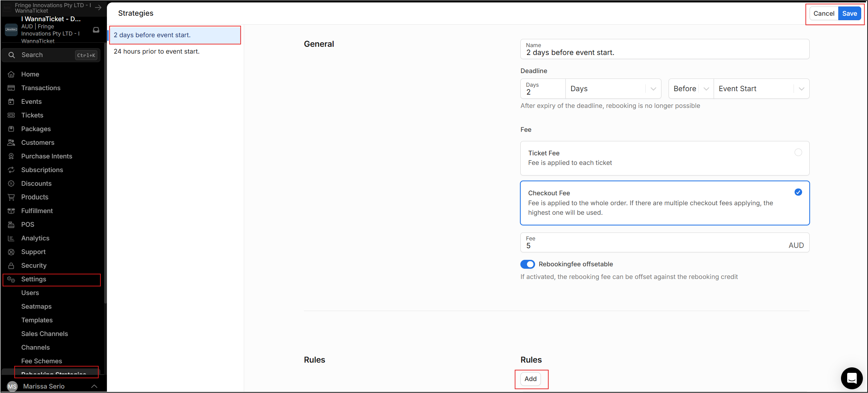Click Add under Rules

[x=530, y=379]
